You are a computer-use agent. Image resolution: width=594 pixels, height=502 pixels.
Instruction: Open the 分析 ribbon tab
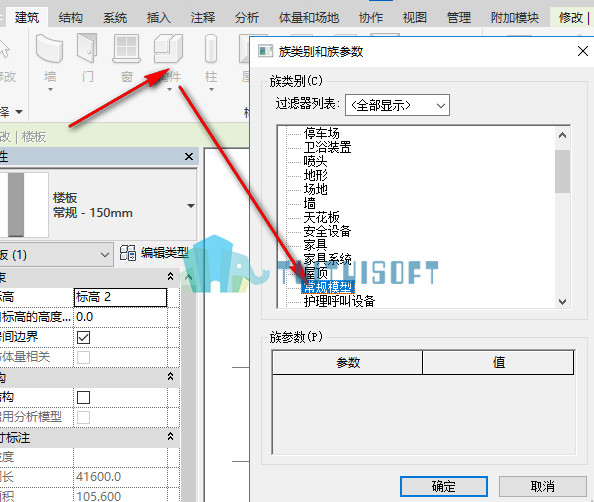coord(247,17)
